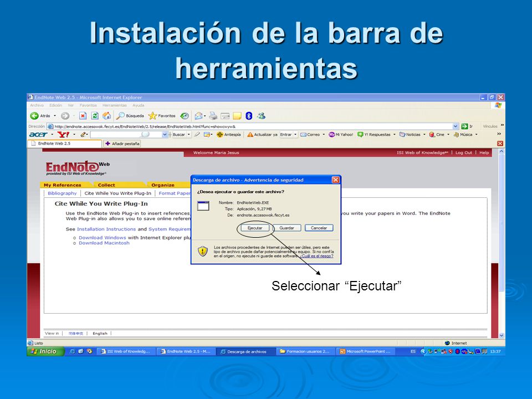Click the Log Out link

coord(463,153)
